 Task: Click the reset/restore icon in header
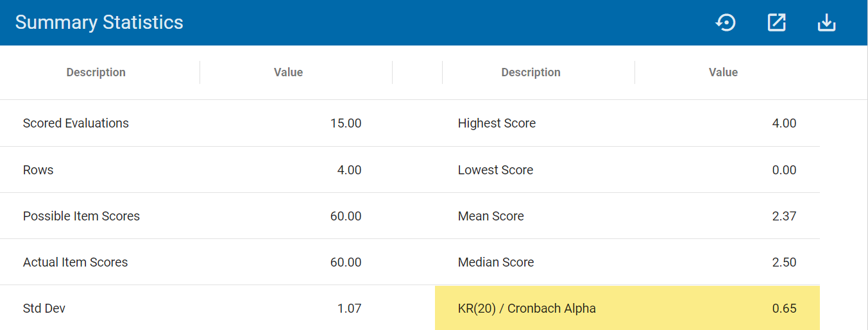point(726,23)
